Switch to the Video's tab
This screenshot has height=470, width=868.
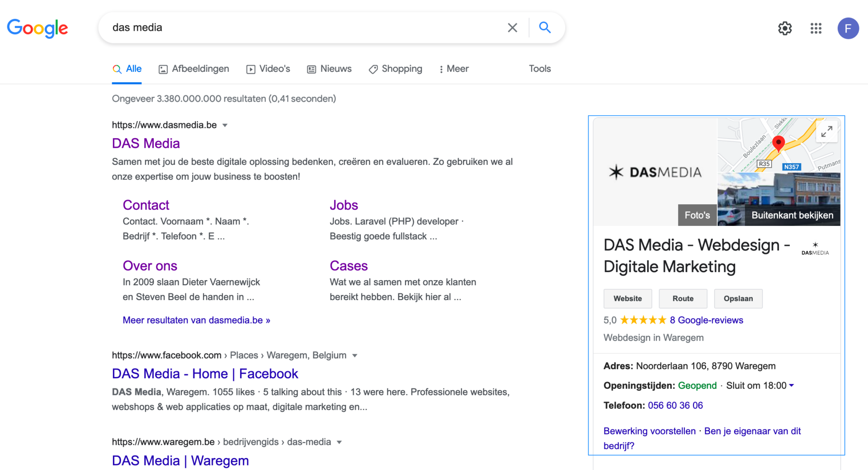point(268,69)
